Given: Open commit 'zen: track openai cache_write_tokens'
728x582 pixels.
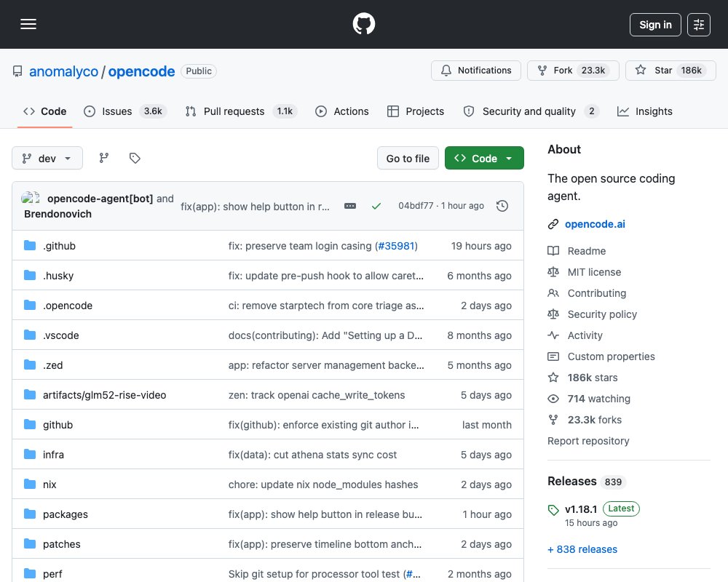Looking at the screenshot, I should point(317,395).
